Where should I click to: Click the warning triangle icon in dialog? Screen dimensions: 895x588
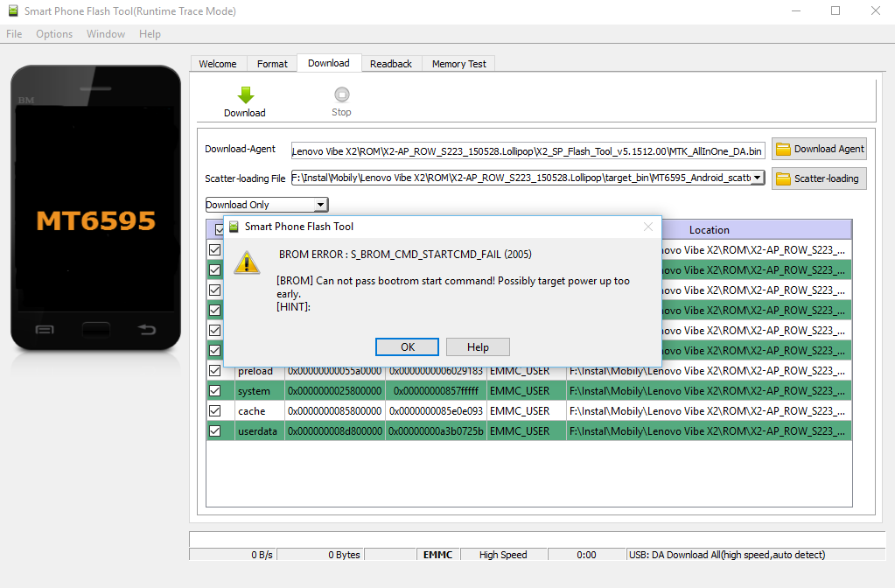(x=247, y=262)
